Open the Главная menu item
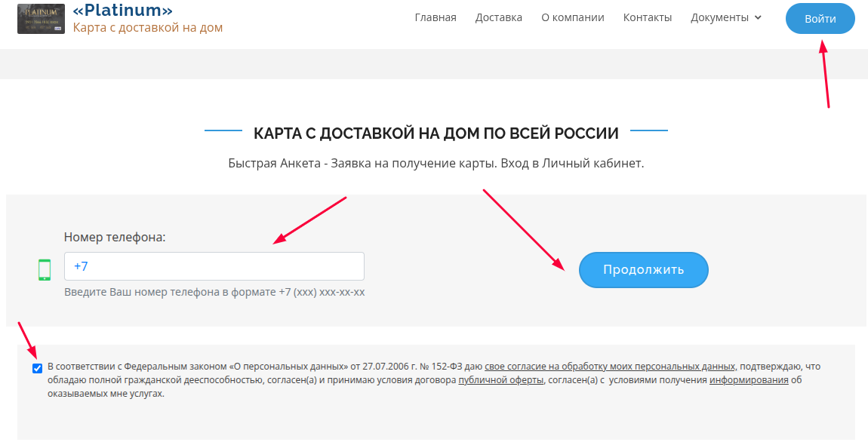868x442 pixels. point(436,17)
